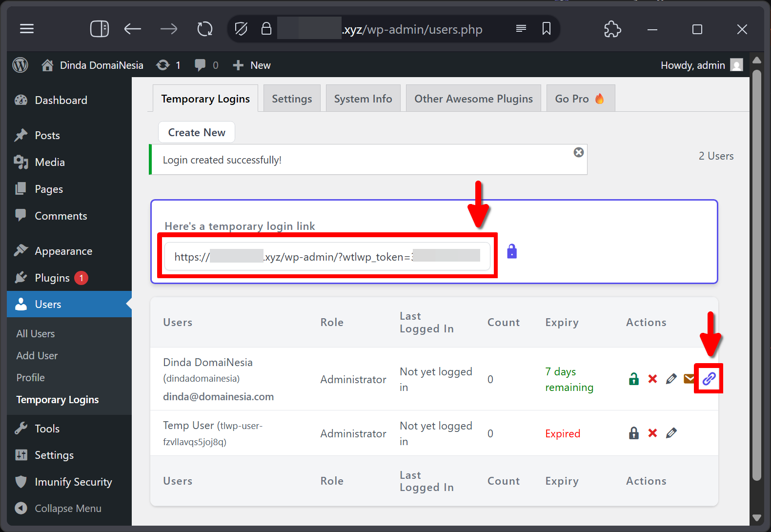The image size is (771, 532).
Task: Email login link to Dinda DomaiNesia
Action: click(689, 379)
